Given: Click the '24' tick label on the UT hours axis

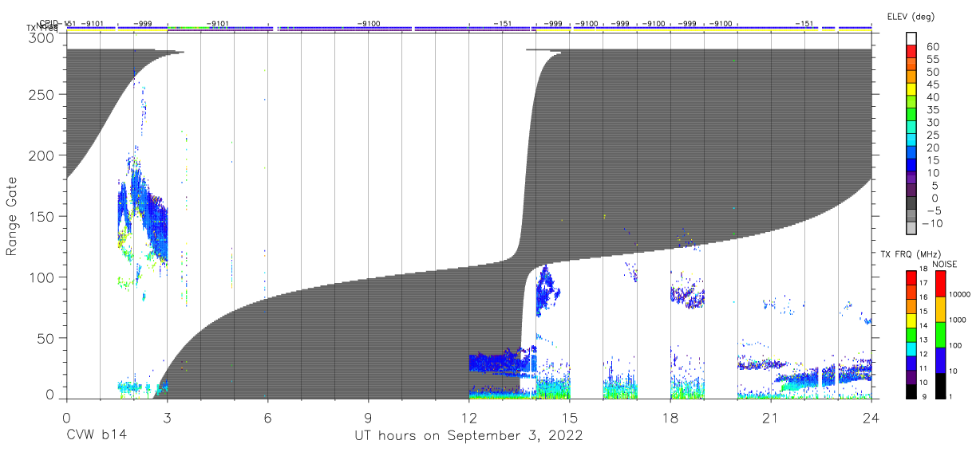Looking at the screenshot, I should click(871, 417).
